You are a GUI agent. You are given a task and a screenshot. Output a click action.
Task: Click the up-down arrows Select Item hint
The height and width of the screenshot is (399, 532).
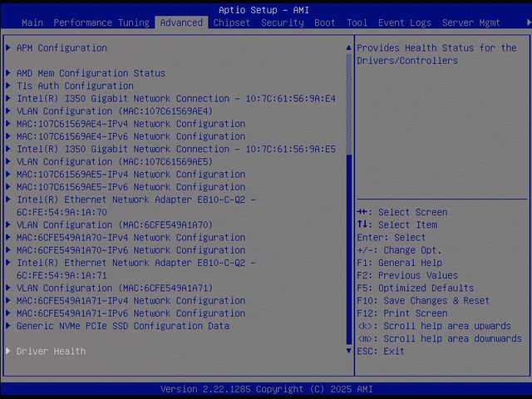[397, 224]
